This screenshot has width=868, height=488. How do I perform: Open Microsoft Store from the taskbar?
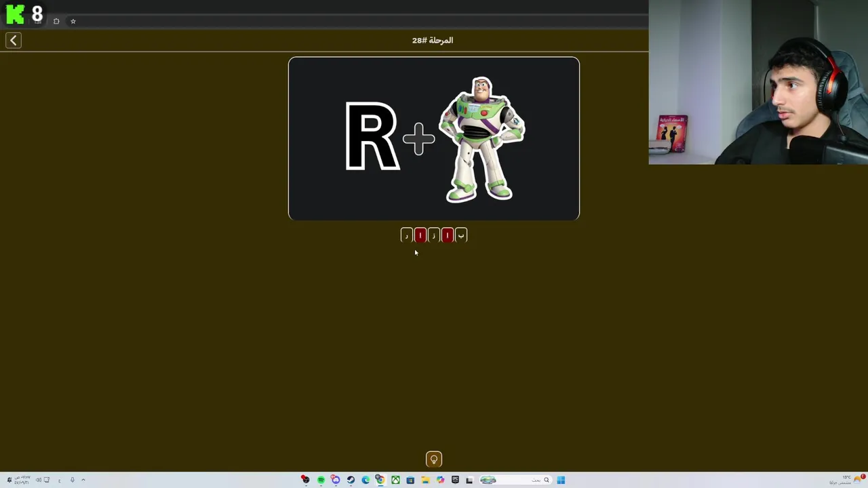[x=410, y=480]
